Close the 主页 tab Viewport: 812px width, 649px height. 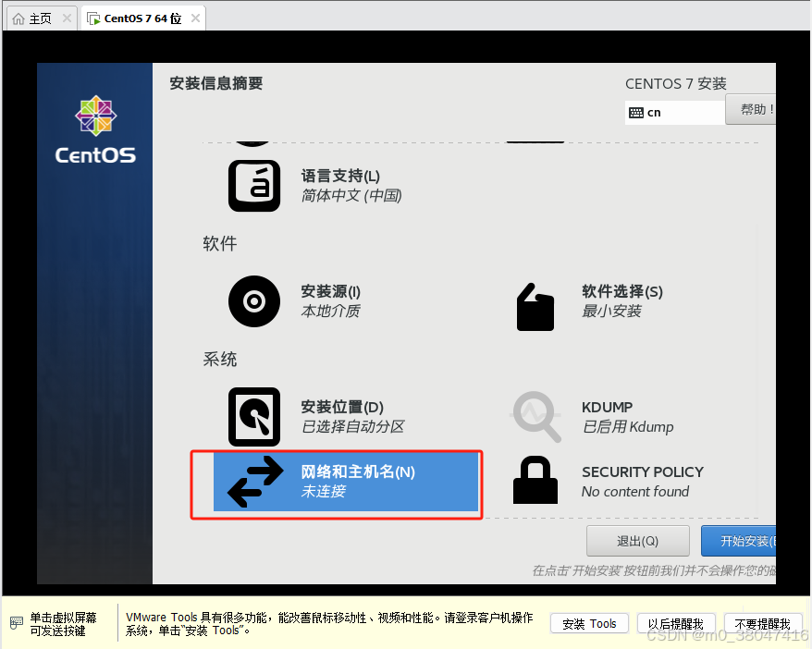pos(67,18)
